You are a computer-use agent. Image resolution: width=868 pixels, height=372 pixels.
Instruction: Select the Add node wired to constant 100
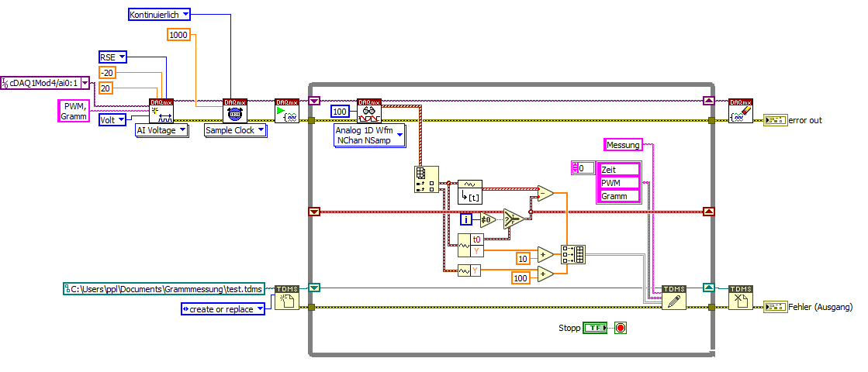pyautogui.click(x=546, y=274)
